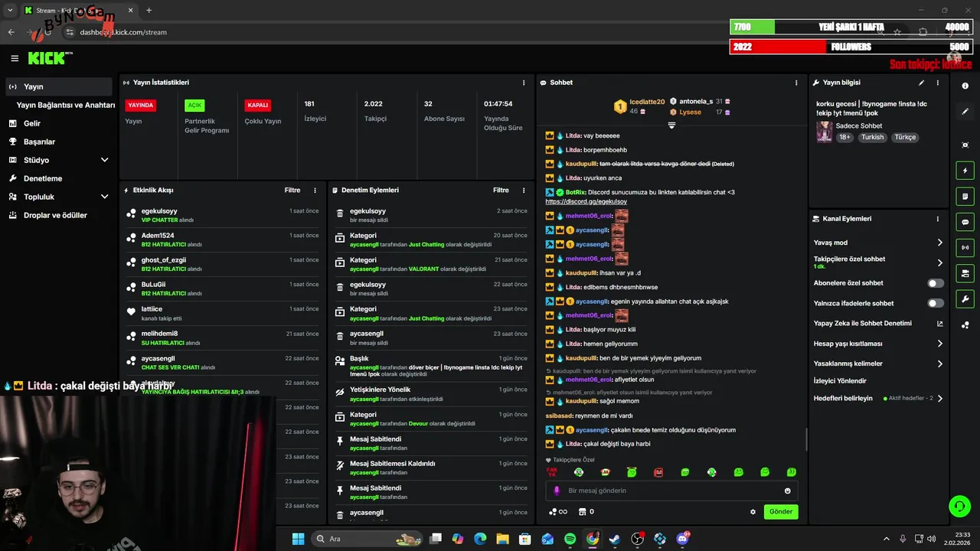Open options menu of Etkinlik Akışı panel
Screen dimensions: 980x551
click(x=315, y=191)
